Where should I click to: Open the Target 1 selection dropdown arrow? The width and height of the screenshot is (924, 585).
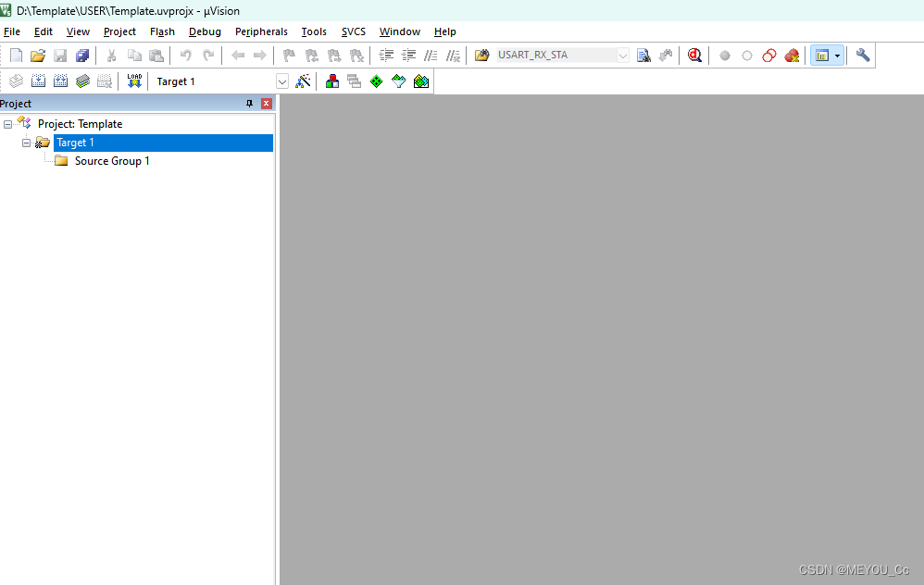coord(282,81)
